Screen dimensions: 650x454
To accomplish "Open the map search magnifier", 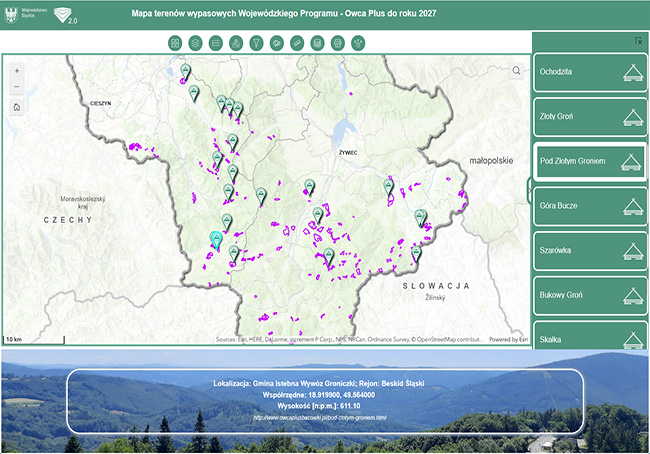I will click(x=516, y=70).
